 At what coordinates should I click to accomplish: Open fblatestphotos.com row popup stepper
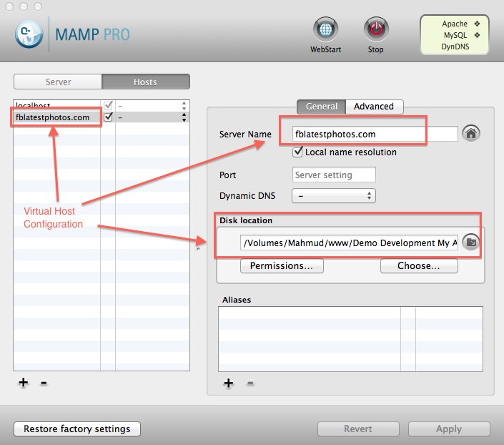(184, 117)
